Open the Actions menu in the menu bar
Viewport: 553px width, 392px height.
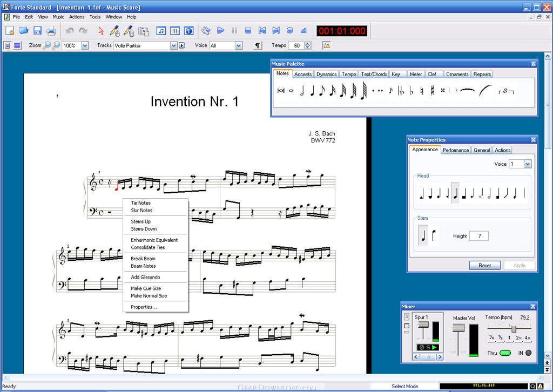(x=77, y=17)
